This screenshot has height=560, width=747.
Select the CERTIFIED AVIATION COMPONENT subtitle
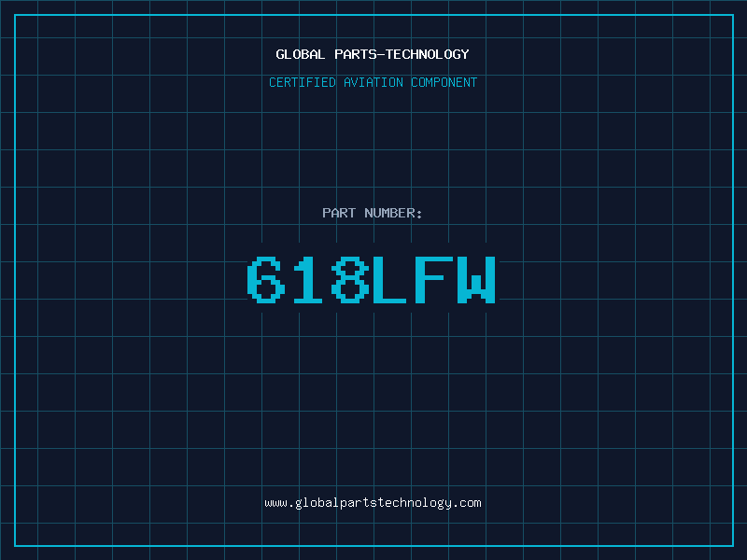tap(373, 82)
